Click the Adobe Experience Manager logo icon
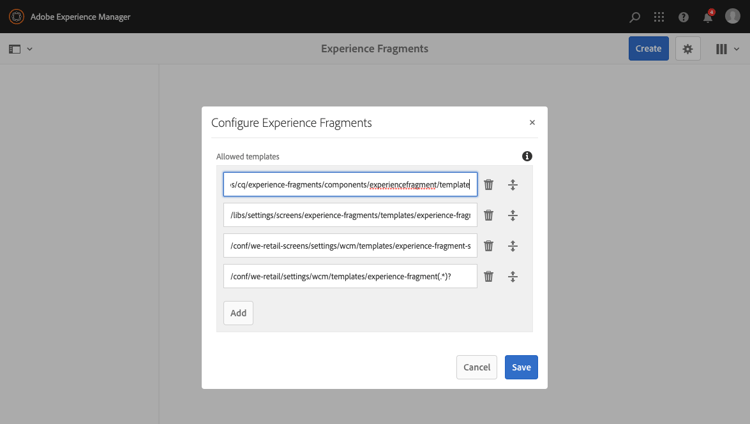Viewport: 750px width, 424px height. point(16,16)
